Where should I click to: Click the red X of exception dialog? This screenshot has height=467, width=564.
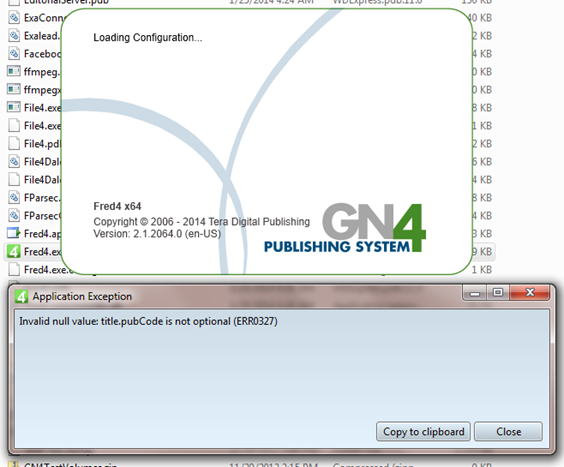tap(530, 293)
